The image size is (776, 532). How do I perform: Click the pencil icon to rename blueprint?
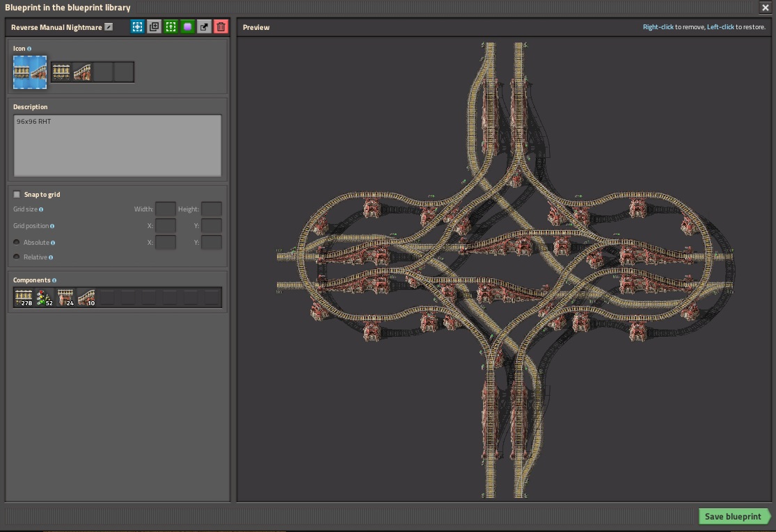click(109, 27)
